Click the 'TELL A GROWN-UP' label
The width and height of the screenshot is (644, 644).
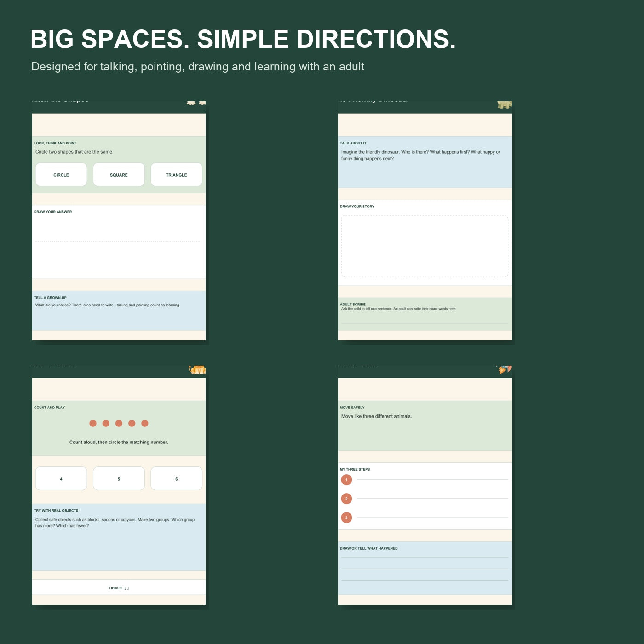[x=50, y=298]
